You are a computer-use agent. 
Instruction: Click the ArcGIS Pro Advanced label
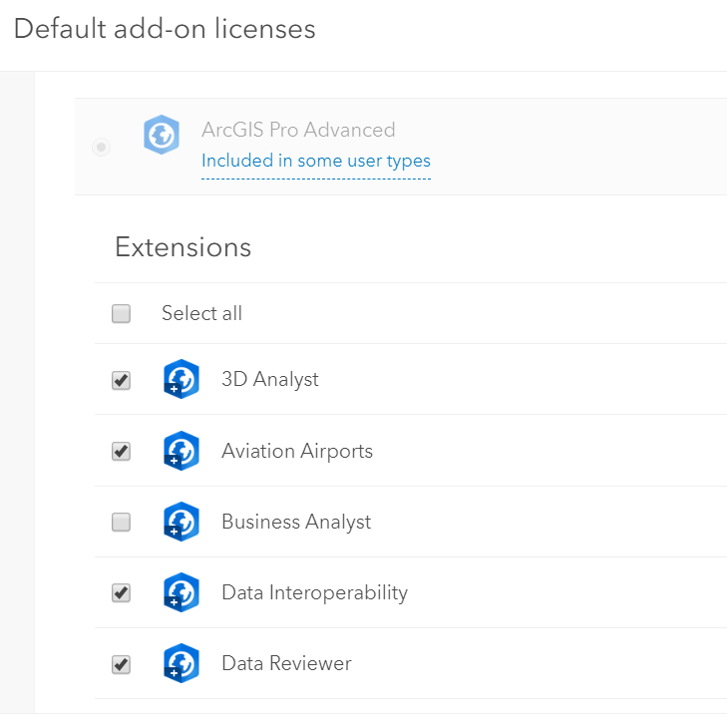click(x=298, y=130)
